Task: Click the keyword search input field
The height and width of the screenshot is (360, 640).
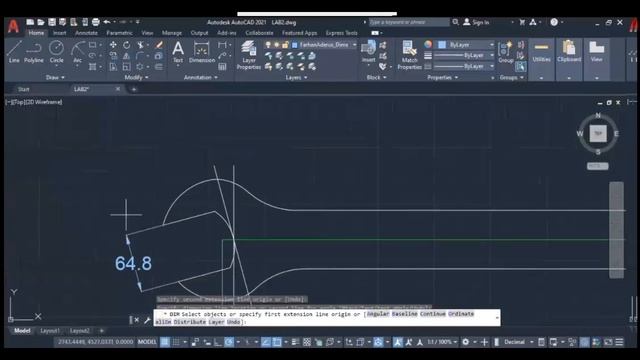Action: click(409, 22)
